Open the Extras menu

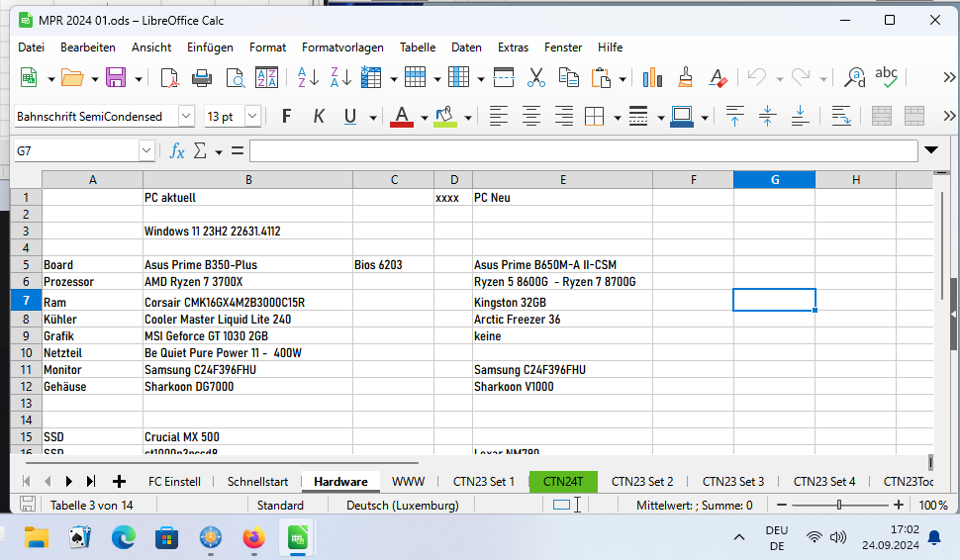tap(513, 47)
